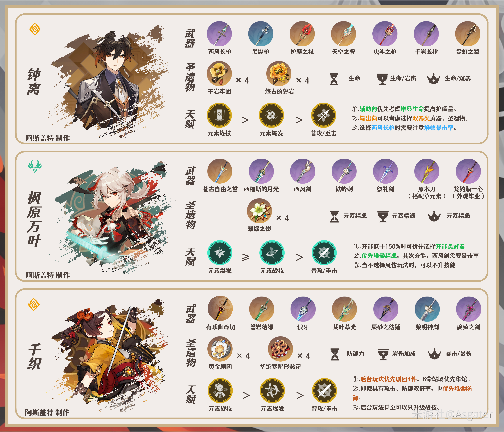Viewport: 504px width, 432px height.
Task: Click the Geo element symbol above 钟离
Action: tap(35, 29)
